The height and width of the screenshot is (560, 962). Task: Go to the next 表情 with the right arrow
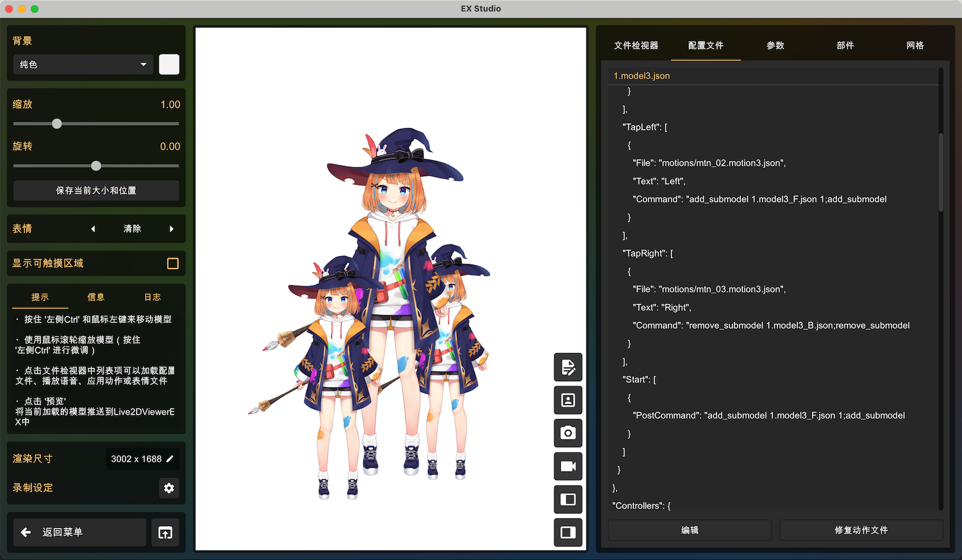coord(171,229)
